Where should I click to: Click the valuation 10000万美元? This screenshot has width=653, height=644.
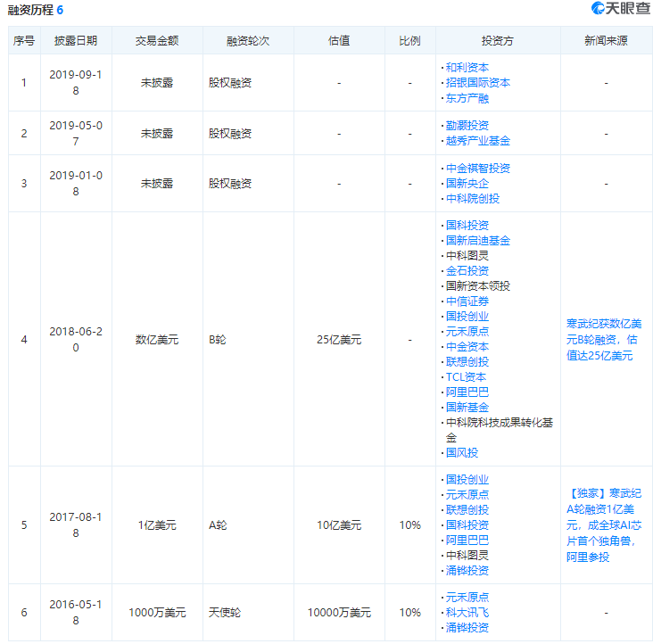tap(339, 613)
